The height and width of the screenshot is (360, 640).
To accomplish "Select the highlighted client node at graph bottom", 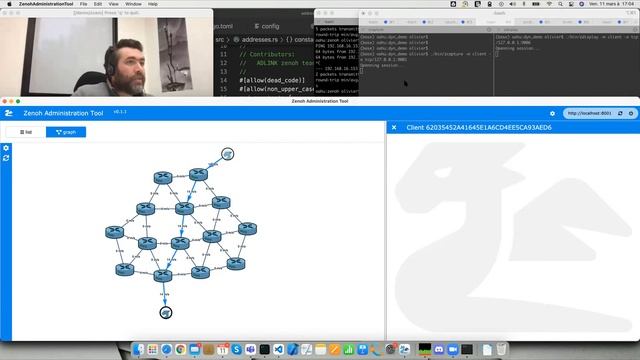I will pos(166,313).
